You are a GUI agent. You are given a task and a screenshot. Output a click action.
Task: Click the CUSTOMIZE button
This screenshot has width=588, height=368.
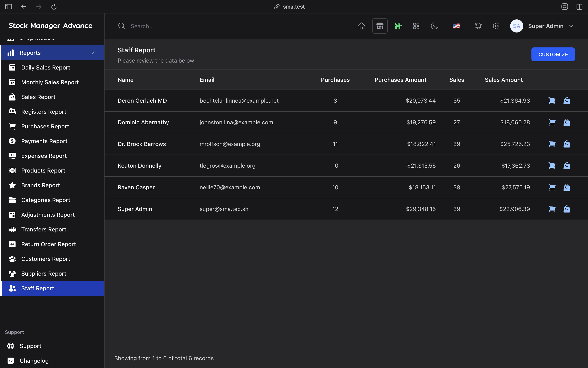pyautogui.click(x=553, y=55)
